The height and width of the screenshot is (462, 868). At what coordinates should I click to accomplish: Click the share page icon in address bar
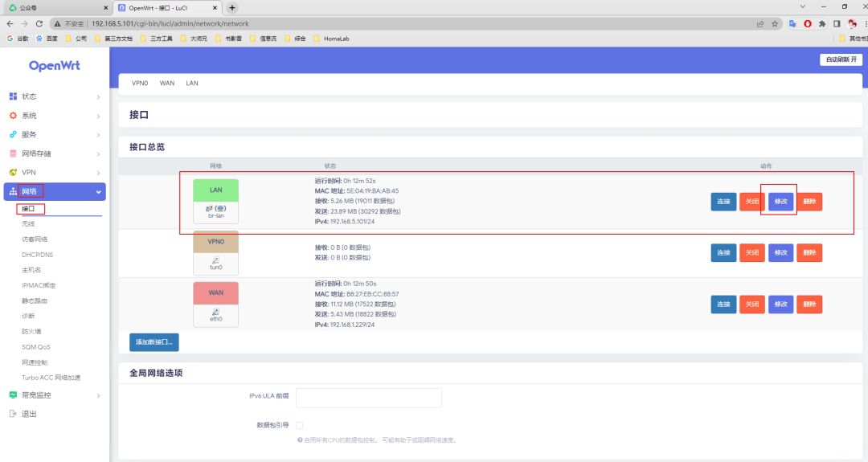pyautogui.click(x=760, y=24)
